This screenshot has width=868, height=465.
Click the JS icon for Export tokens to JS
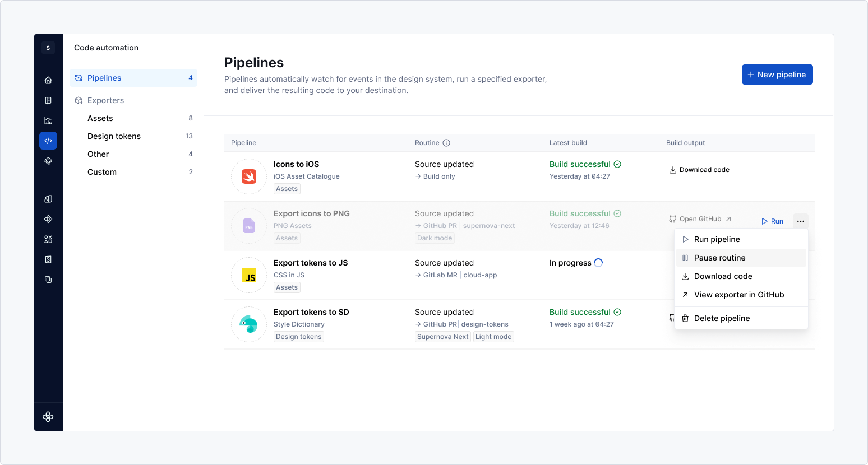click(249, 275)
